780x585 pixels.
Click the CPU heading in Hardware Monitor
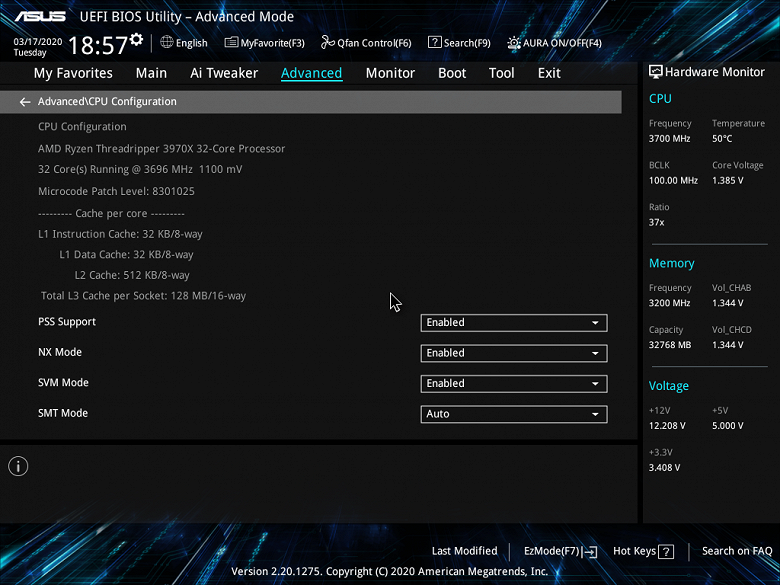click(x=660, y=98)
